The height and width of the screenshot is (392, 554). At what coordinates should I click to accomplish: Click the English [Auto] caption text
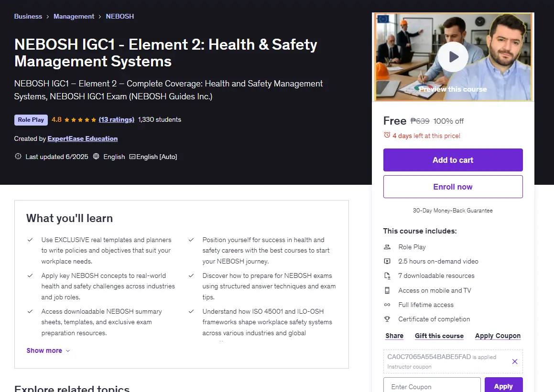tap(156, 157)
